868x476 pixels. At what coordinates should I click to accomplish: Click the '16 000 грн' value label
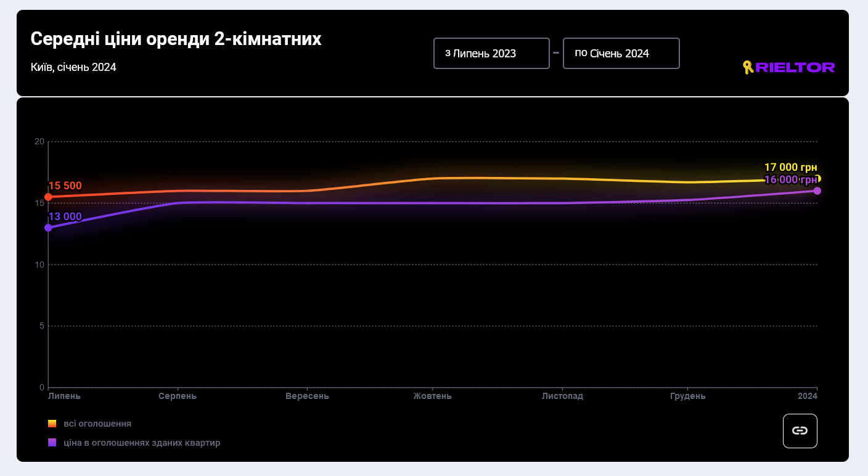point(790,179)
